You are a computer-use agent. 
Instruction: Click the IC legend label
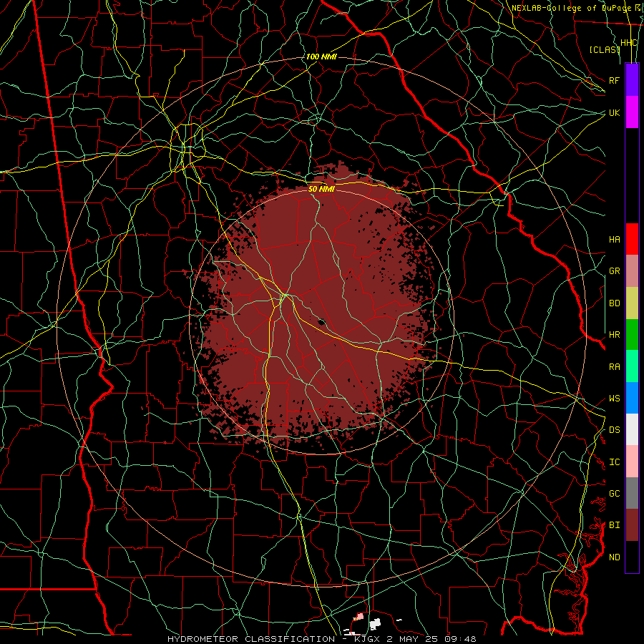pos(614,462)
